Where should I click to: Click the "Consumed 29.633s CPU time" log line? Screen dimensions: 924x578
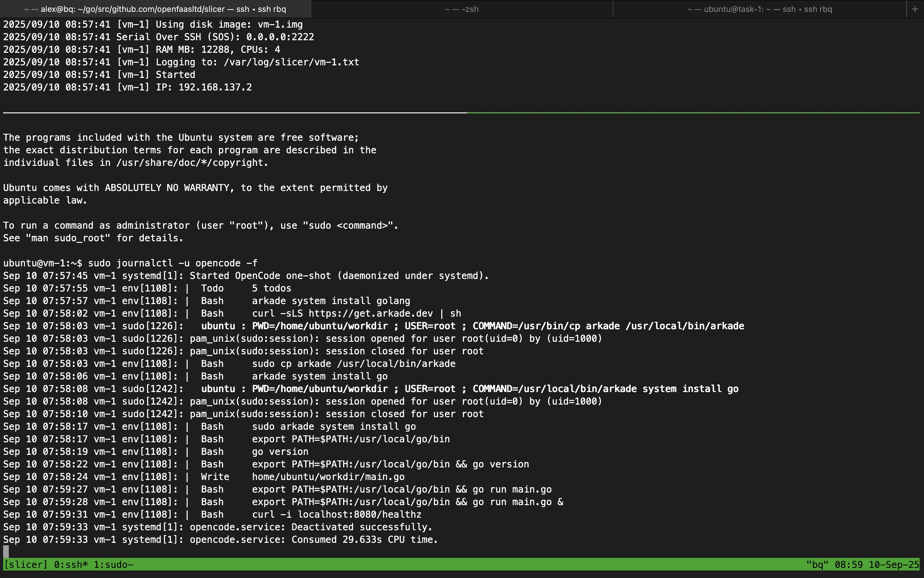(x=365, y=539)
